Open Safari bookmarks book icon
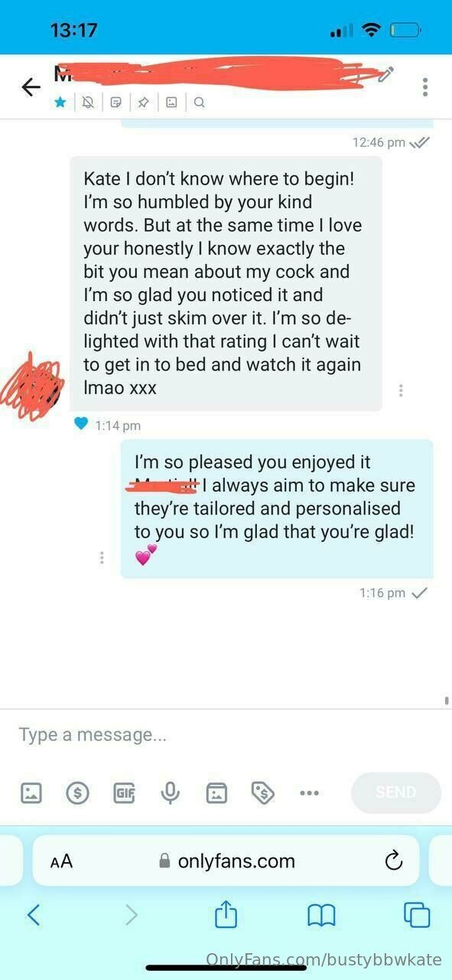Screen dimensions: 452x980 (321, 915)
